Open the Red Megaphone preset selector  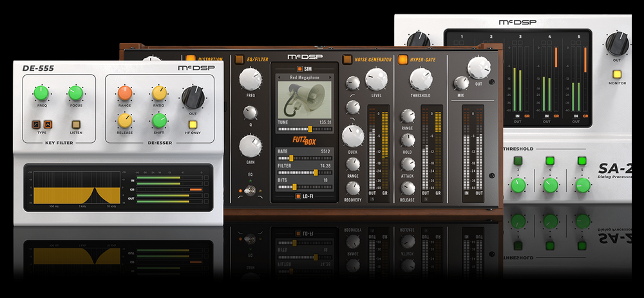coord(305,77)
